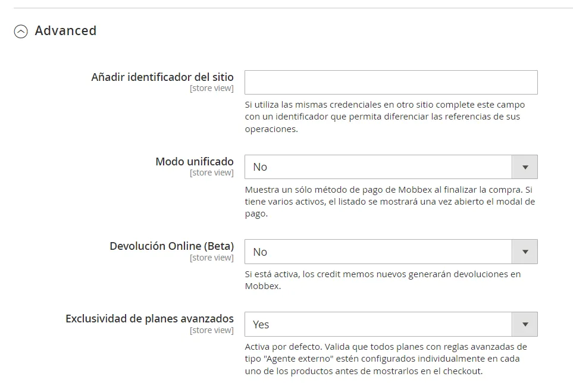Click the help text starting 'Activa por defecto'

point(386,359)
